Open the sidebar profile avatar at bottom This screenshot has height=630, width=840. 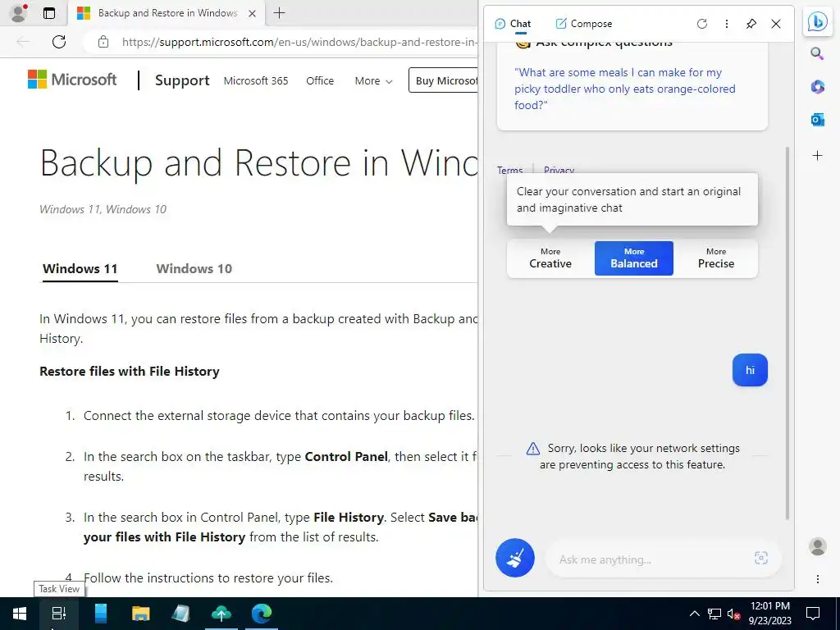point(818,546)
